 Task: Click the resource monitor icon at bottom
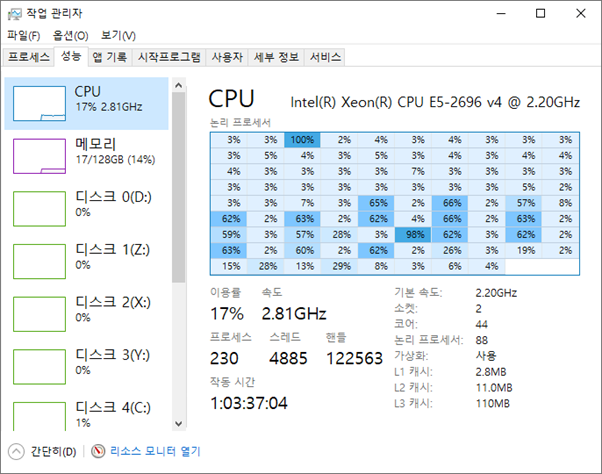tap(98, 451)
